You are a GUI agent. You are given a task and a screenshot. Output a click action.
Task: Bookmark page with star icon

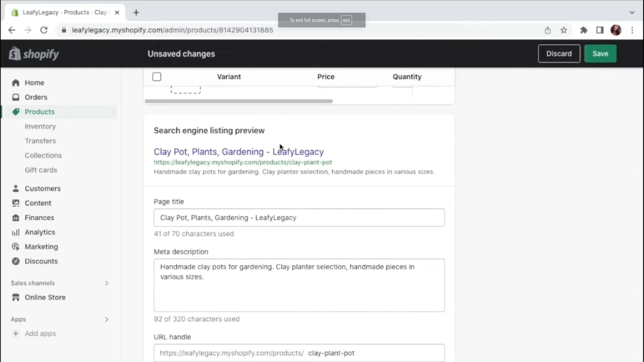click(564, 30)
